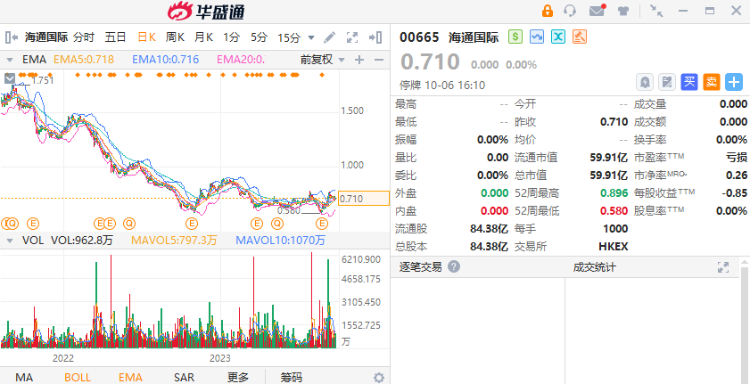Open the mail messages icon
750x384 pixels.
[x=597, y=11]
